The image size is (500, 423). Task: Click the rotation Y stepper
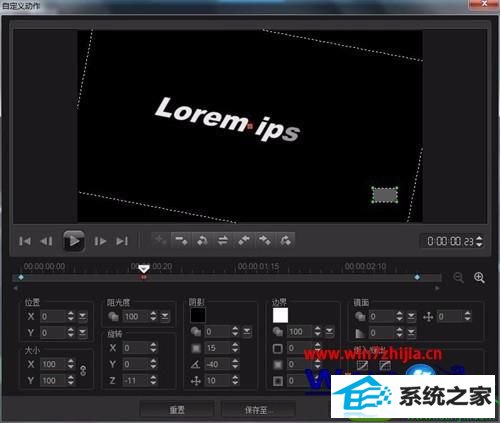pyautogui.click(x=153, y=364)
